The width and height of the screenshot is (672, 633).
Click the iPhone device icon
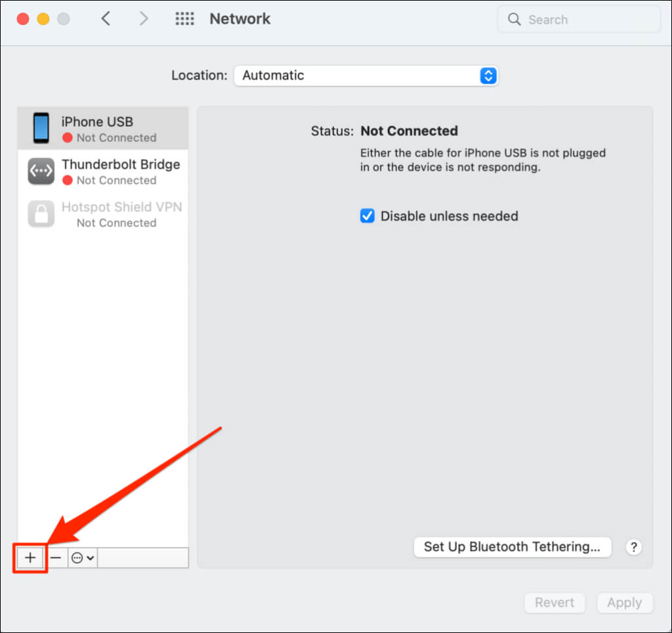[x=41, y=128]
